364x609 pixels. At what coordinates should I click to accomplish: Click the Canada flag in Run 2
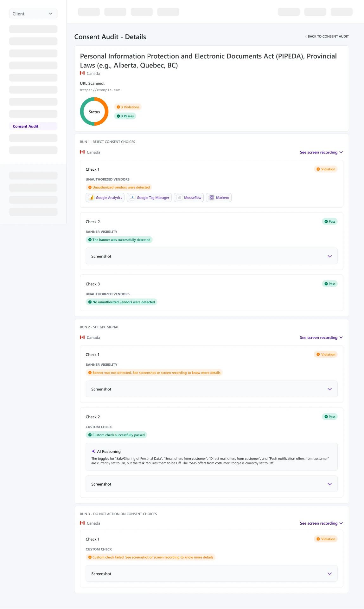pyautogui.click(x=82, y=337)
